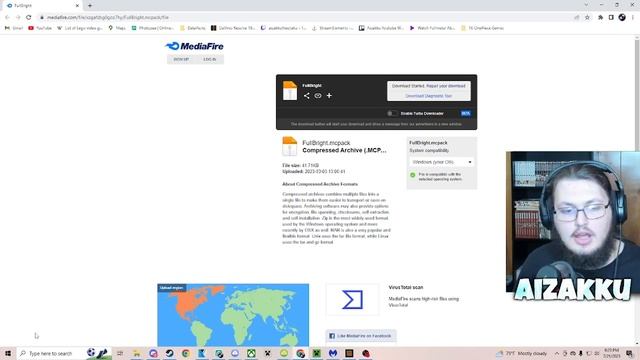Viewport: 640px width, 360px height.
Task: Click the MediaFire logo
Action: pyautogui.click(x=195, y=46)
